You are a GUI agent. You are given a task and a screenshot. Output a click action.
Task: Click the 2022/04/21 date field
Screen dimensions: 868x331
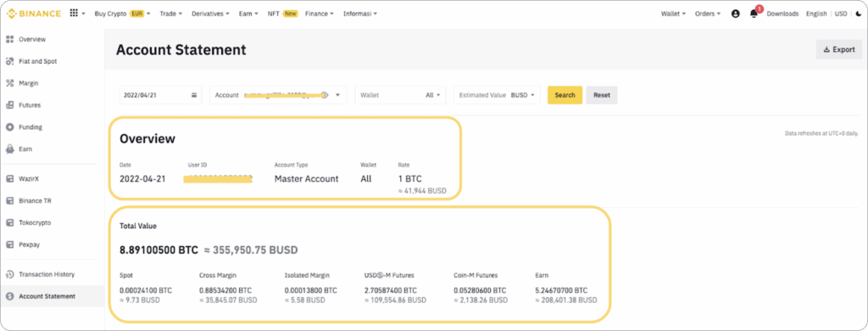(160, 95)
